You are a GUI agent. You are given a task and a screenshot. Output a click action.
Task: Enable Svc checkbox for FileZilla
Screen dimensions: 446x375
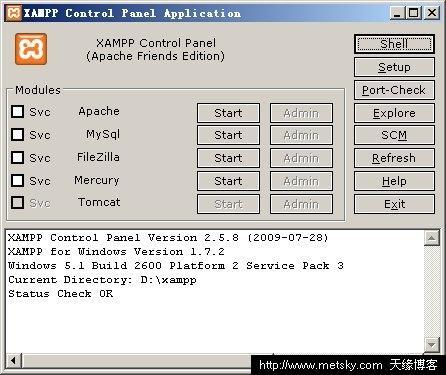[17, 157]
